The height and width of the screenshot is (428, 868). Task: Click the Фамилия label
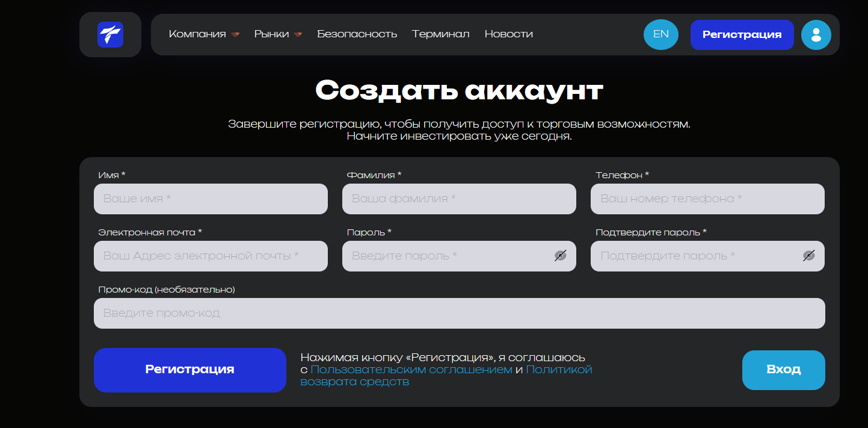point(374,175)
